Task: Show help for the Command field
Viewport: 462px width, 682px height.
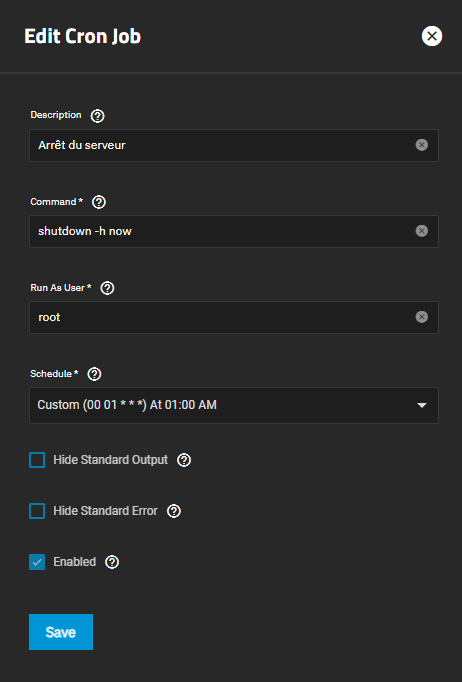Action: tap(99, 202)
